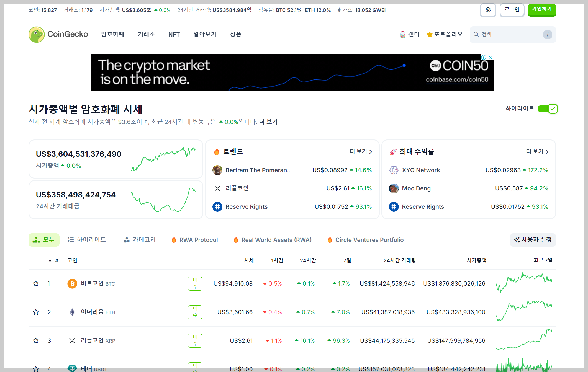This screenshot has width=588, height=372.
Task: Click the XRP icon in Trending card
Action: (x=217, y=188)
